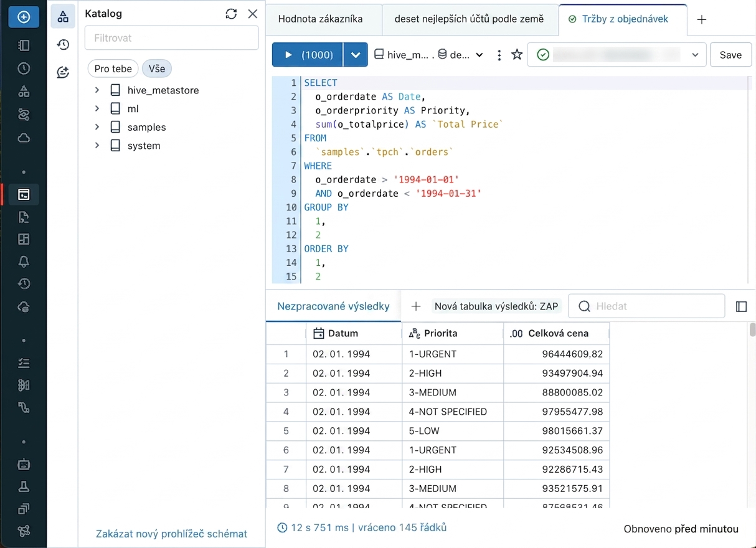This screenshot has height=548, width=756.
Task: Toggle Nová tabulka výsledků: ZAP
Action: tap(497, 306)
